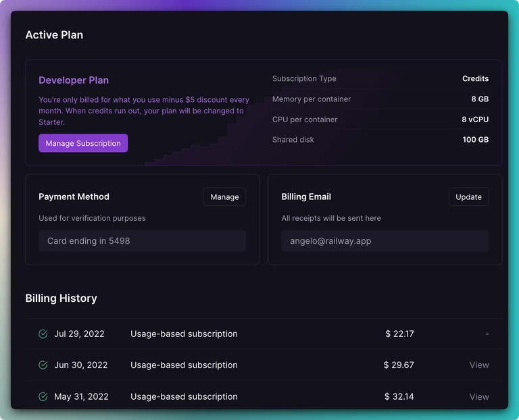The image size is (519, 420).
Task: Click the paid checkmark icon for Jul 29, 2022
Action: [43, 334]
